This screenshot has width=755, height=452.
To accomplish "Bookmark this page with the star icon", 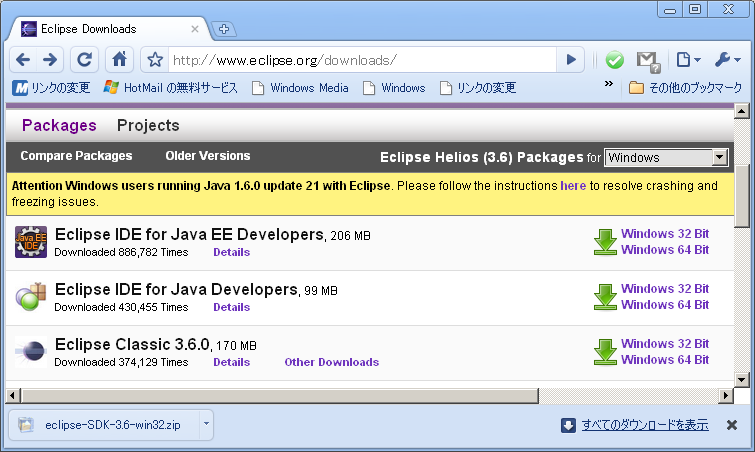I will tap(155, 60).
